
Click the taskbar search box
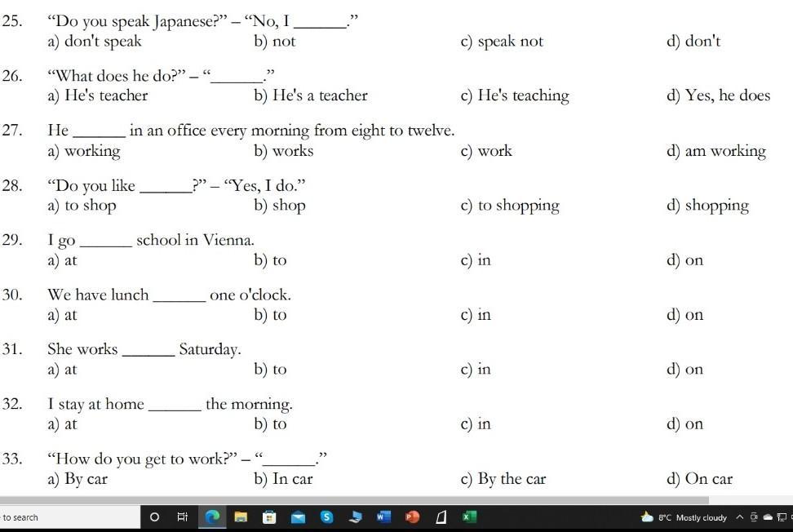(x=70, y=517)
